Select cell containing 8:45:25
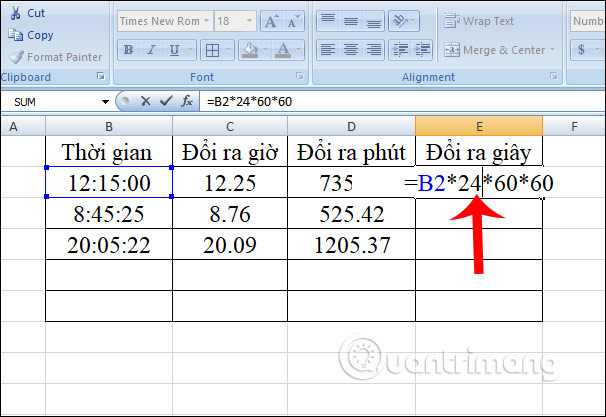 (x=109, y=213)
